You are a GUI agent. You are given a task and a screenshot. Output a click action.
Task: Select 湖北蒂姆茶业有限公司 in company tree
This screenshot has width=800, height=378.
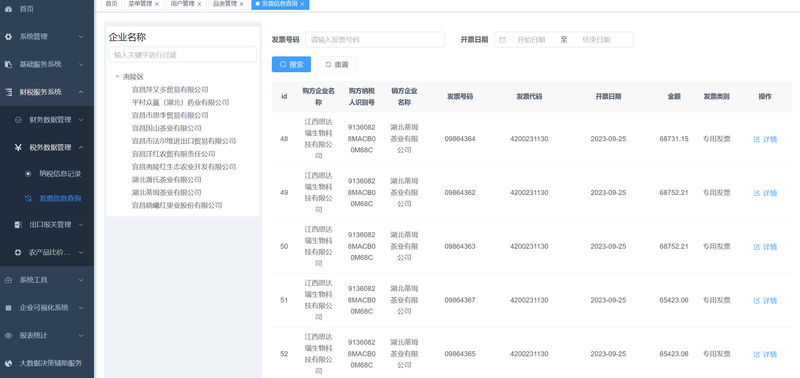click(166, 192)
